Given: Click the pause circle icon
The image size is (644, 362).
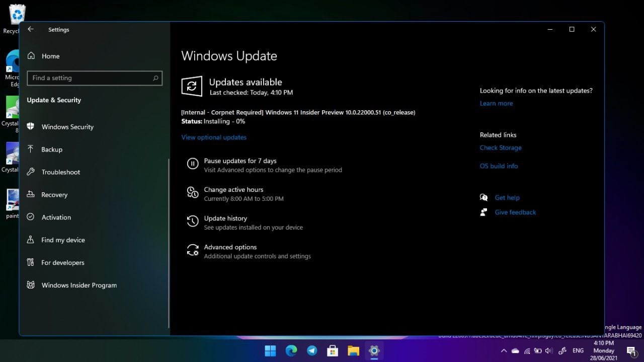Looking at the screenshot, I should pyautogui.click(x=192, y=164).
